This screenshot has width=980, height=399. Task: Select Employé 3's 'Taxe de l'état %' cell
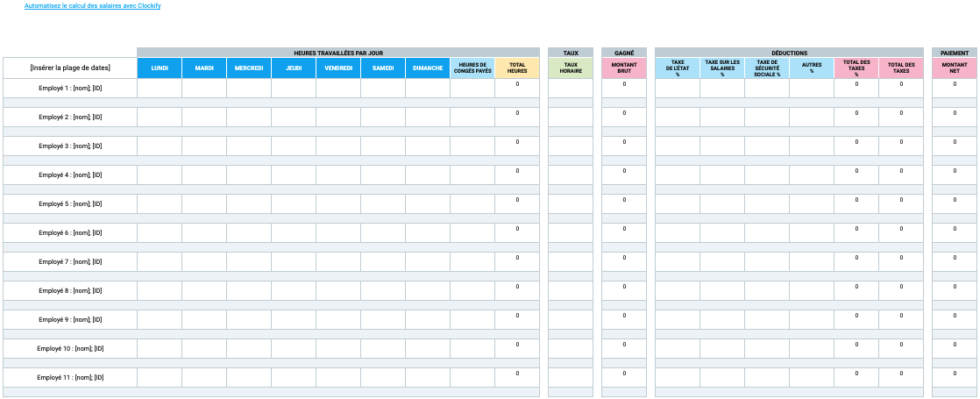678,146
